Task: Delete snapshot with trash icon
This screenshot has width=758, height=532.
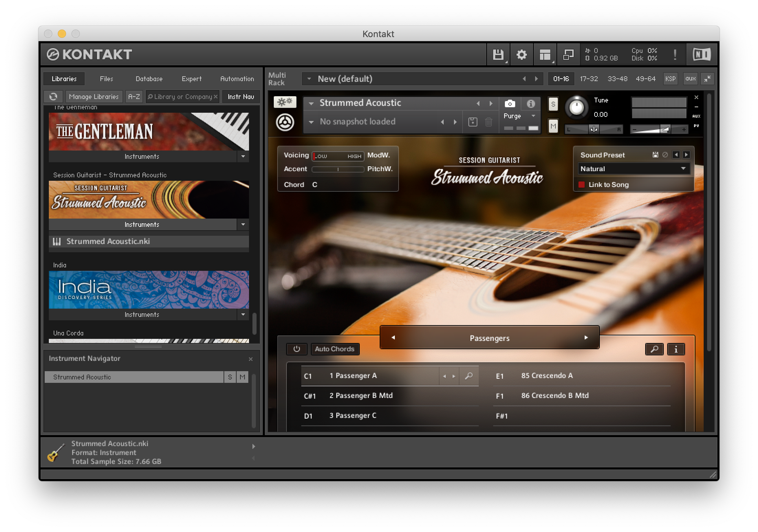Action: [488, 122]
